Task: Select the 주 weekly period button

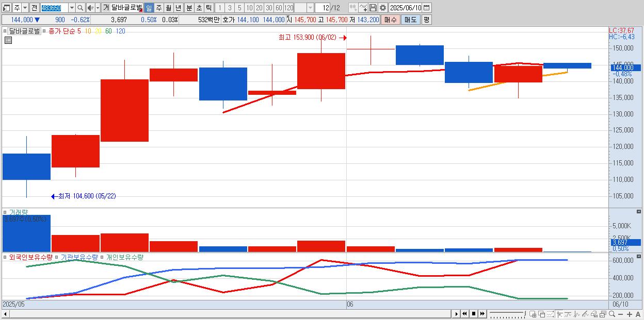Action: (158, 8)
